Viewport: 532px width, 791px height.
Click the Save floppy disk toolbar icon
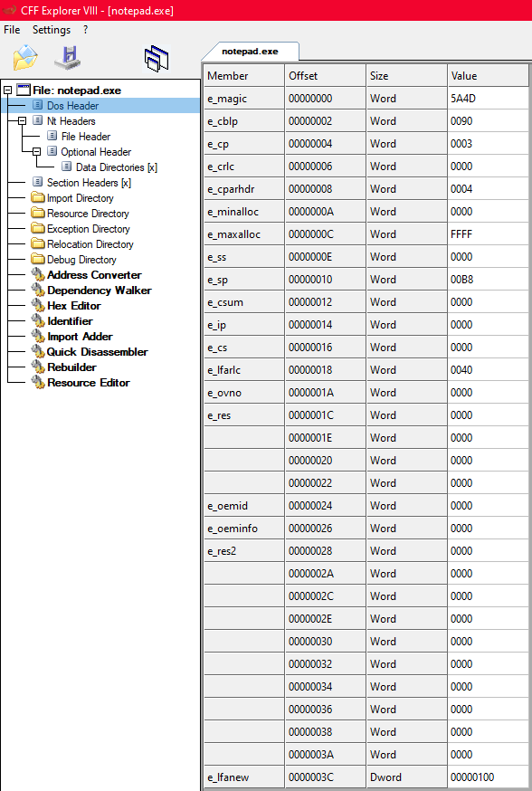pos(68,58)
